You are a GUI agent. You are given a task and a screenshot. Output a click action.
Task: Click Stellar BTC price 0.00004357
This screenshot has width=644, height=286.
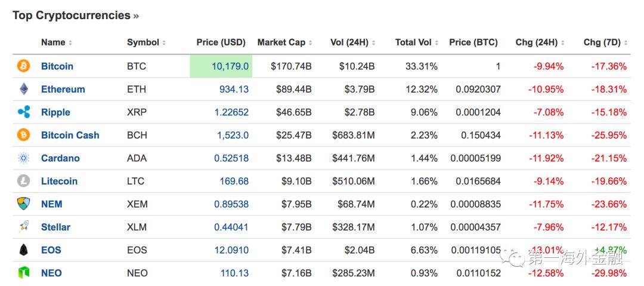[476, 227]
